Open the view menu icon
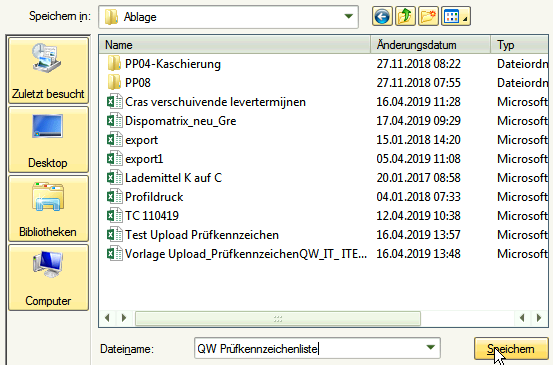The image size is (553, 365). pyautogui.click(x=455, y=16)
